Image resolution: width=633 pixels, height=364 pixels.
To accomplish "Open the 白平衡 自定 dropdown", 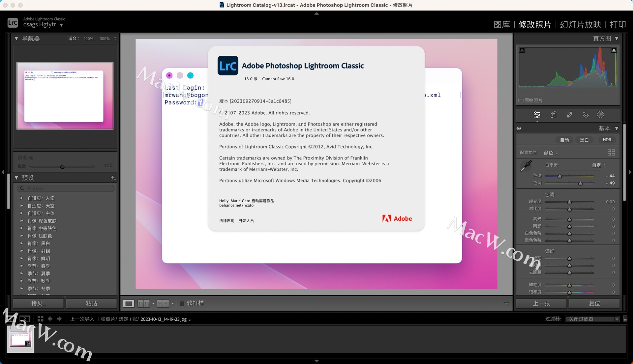I will [599, 165].
